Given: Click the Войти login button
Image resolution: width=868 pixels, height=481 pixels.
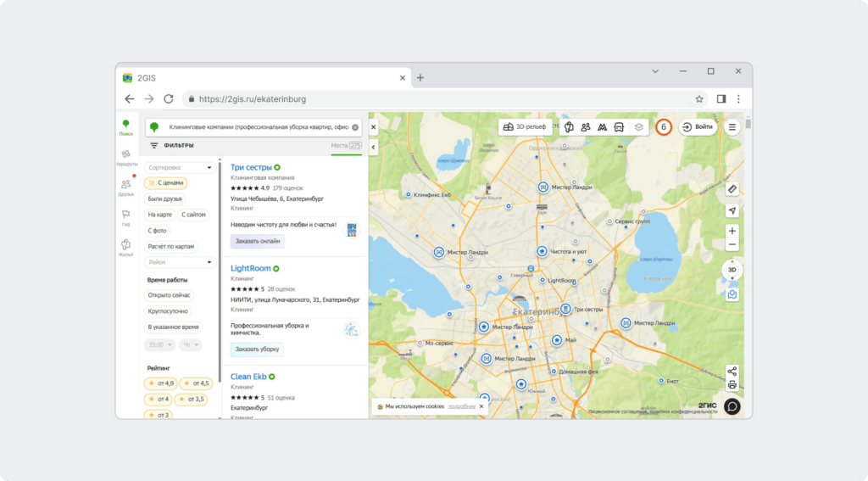Looking at the screenshot, I should coord(698,127).
